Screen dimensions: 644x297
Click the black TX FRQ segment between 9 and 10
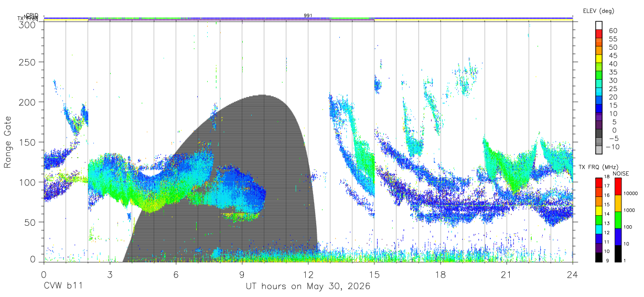599,256
